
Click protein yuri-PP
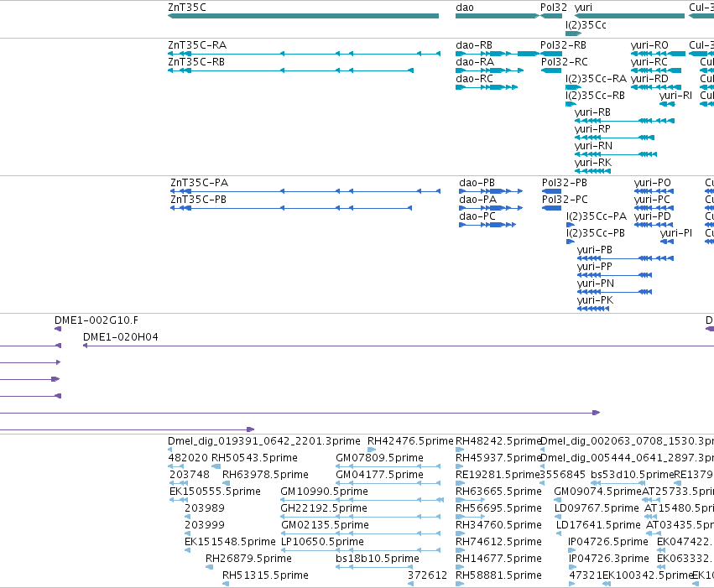click(614, 276)
